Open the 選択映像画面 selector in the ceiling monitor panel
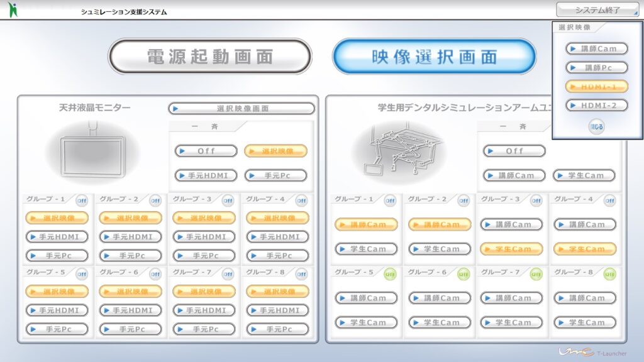The width and height of the screenshot is (644, 362). (241, 109)
